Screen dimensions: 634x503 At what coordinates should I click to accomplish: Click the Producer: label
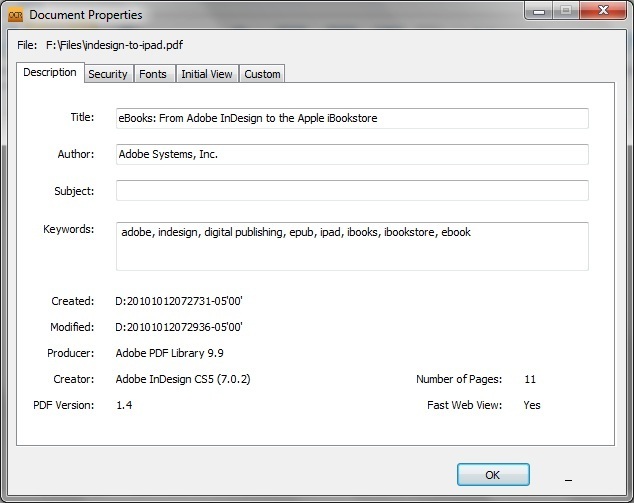[70, 353]
